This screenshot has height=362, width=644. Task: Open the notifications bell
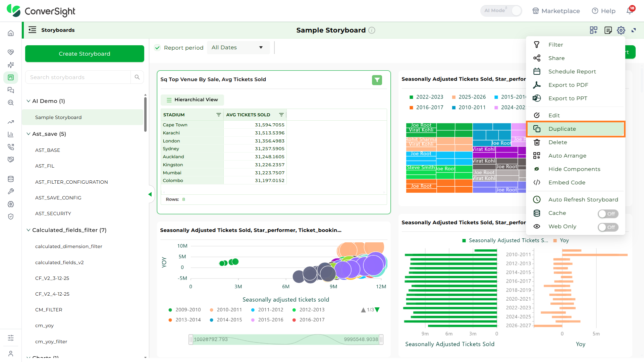630,10
